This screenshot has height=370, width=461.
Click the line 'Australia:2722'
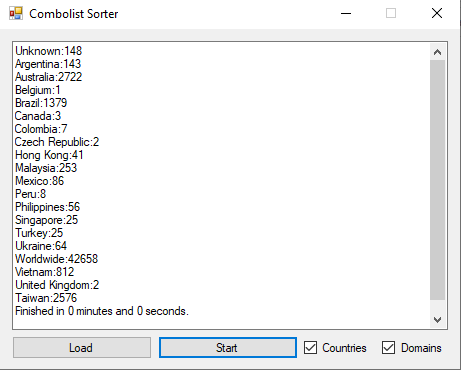(x=49, y=77)
